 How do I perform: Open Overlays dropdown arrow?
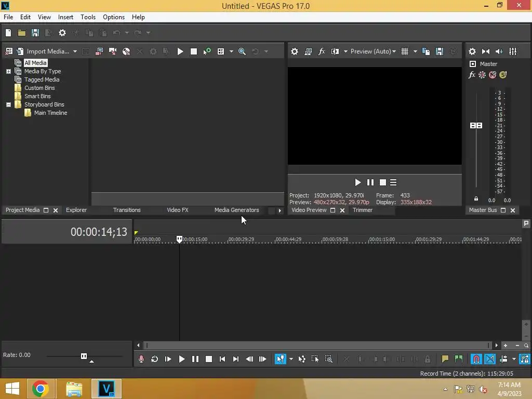[415, 51]
